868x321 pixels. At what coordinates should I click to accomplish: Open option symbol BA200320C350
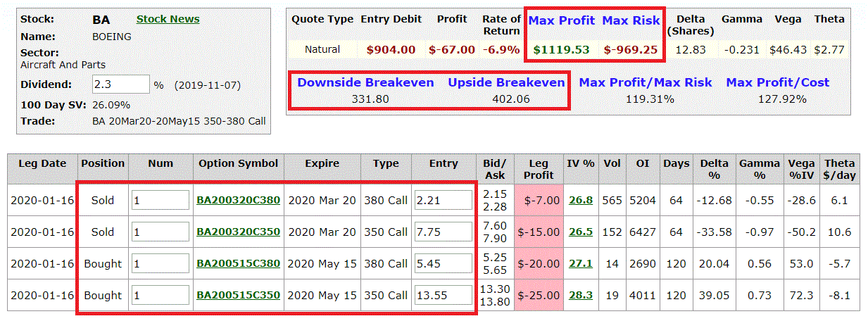pyautogui.click(x=238, y=232)
